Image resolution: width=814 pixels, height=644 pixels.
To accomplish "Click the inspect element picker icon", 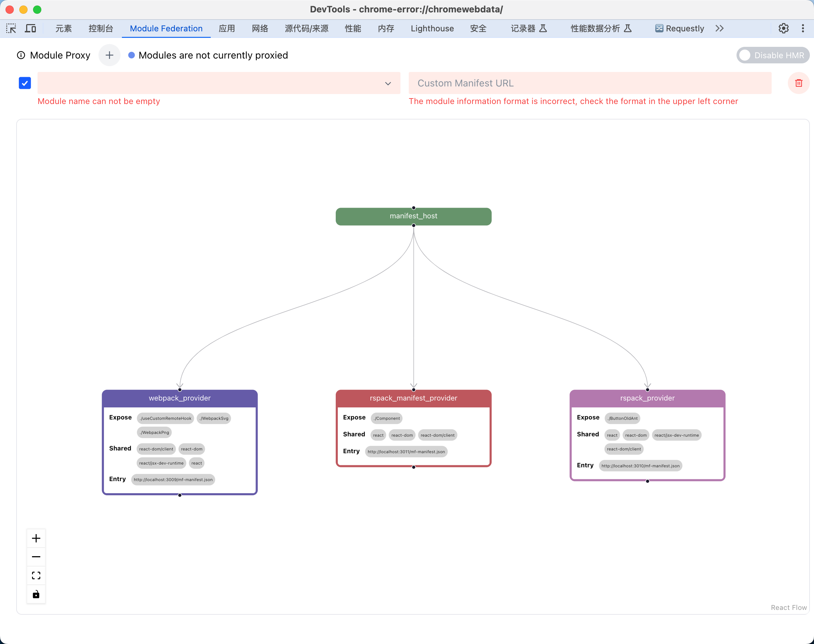I will [x=11, y=29].
